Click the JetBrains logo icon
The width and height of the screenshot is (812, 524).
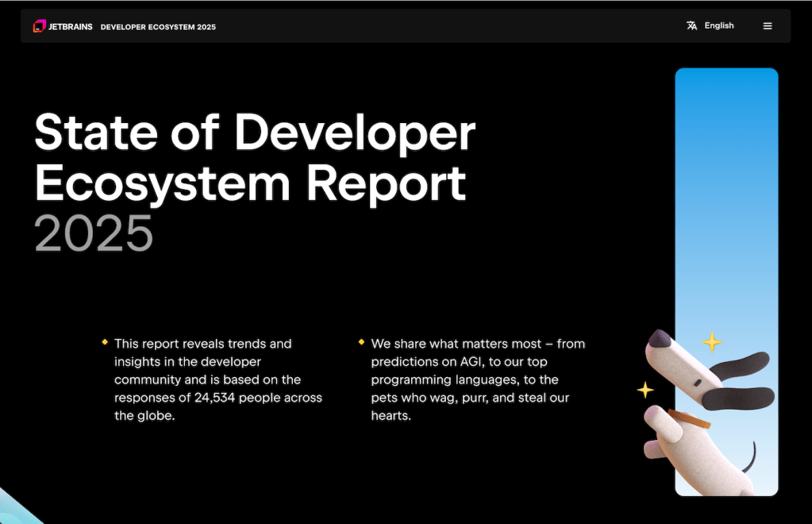[x=39, y=26]
